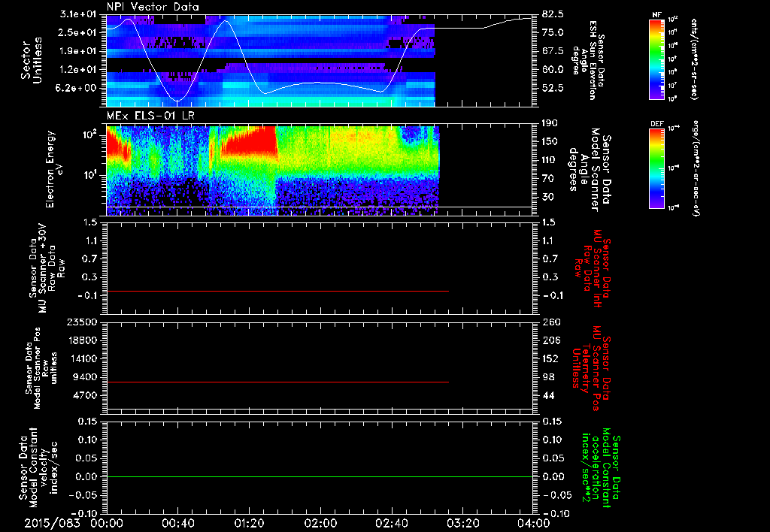Click the '70' scanner angle tick label
Screen dimensions: 770x532
548,179
